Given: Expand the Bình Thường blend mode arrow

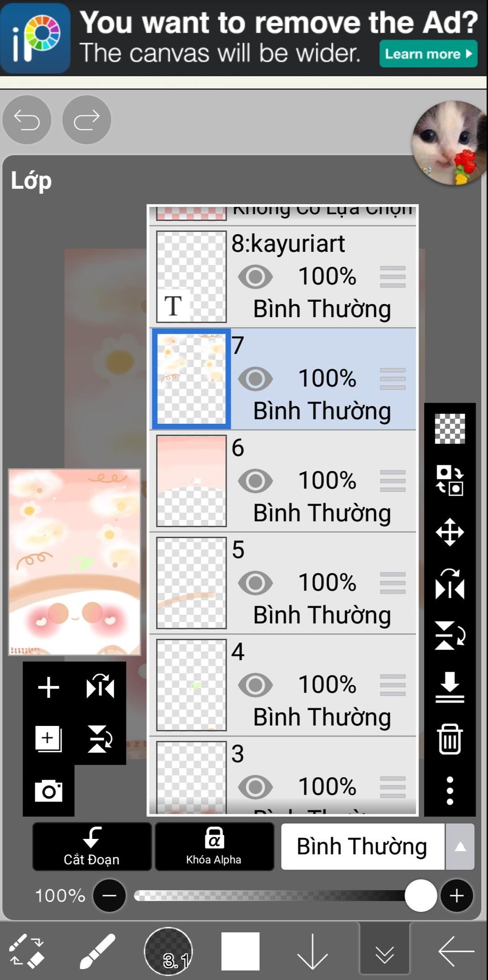Looking at the screenshot, I should (460, 847).
